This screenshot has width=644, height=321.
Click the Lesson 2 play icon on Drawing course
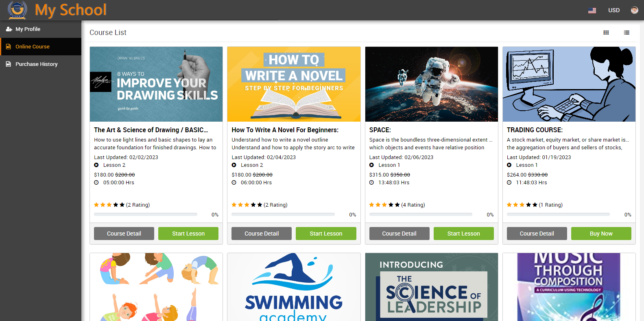[96, 165]
